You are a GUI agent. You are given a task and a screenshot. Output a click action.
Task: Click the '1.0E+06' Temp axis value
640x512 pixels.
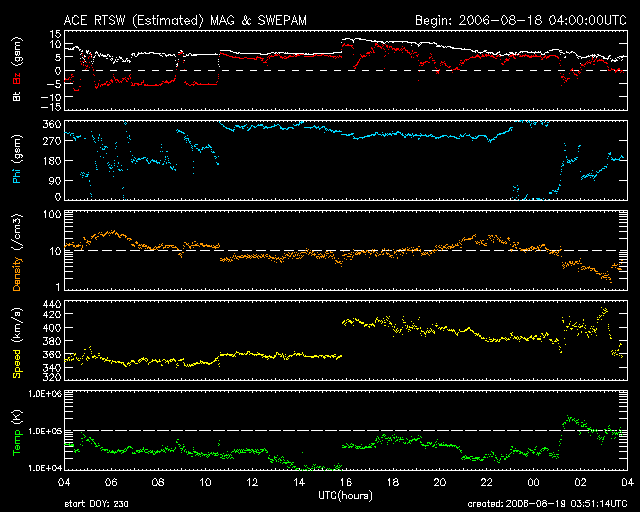click(45, 394)
